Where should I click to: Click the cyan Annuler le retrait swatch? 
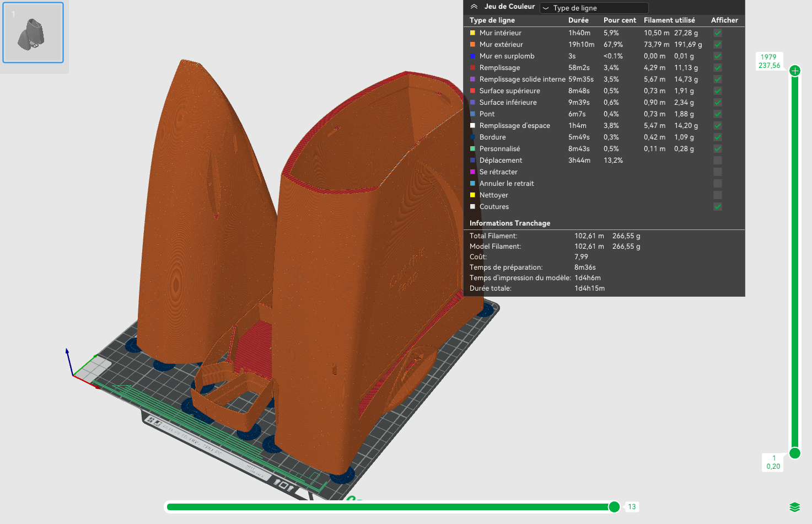pos(472,184)
